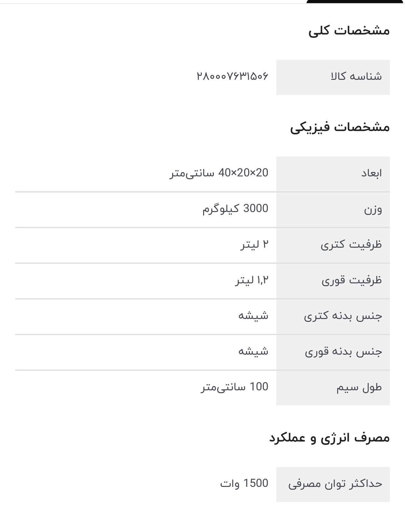
Task: Click the dimensions value 40×20×20 سانتی‌متر
Action: click(219, 173)
